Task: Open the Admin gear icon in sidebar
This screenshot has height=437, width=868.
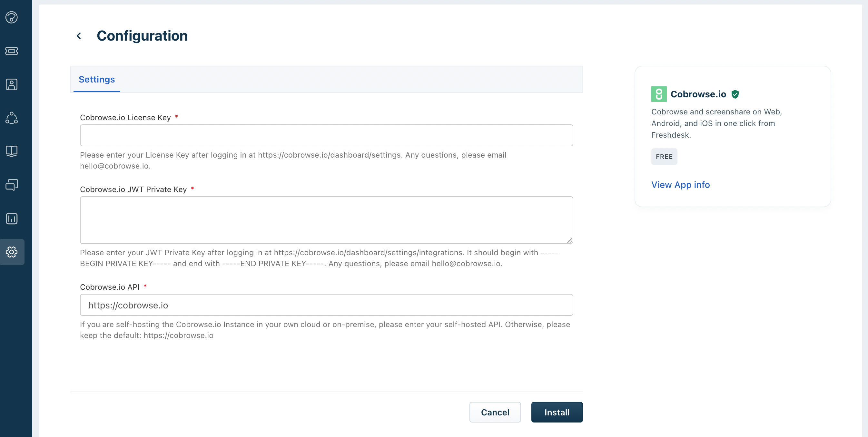Action: tap(12, 252)
